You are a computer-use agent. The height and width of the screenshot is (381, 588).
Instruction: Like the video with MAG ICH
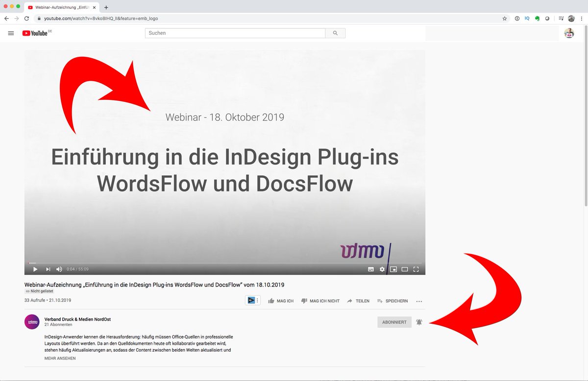click(x=281, y=301)
